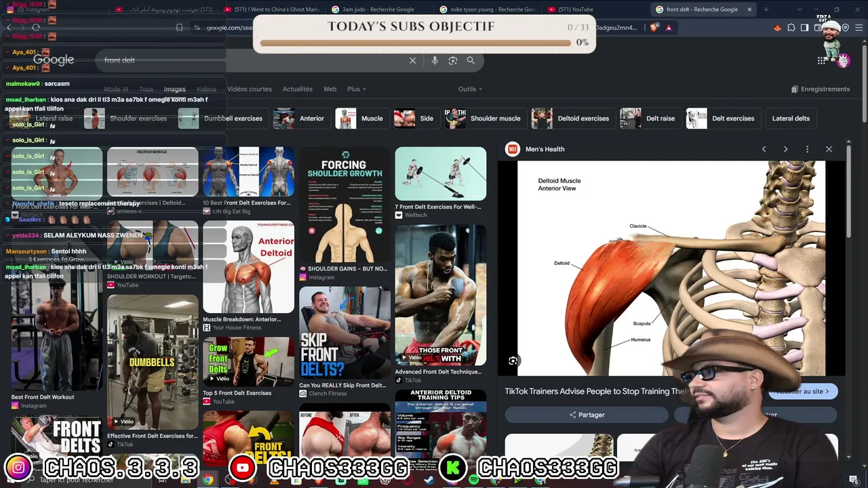Expand the Outils tools dropdown
Image resolution: width=868 pixels, height=488 pixels.
[470, 89]
